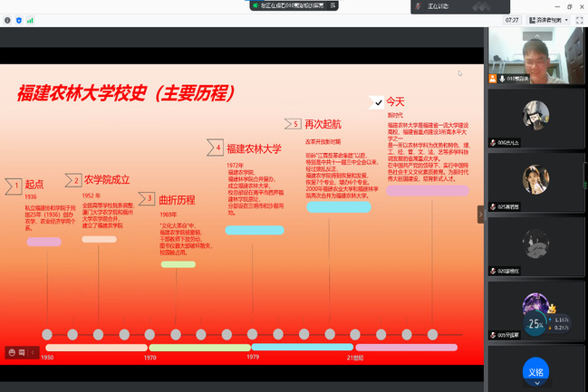The image size is (588, 392).
Task: Click the cyan timeline segment starting at 1979
Action: tap(301, 347)
